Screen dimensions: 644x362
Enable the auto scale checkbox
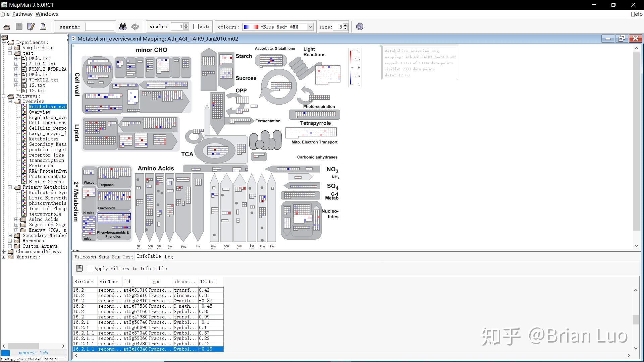(x=196, y=27)
